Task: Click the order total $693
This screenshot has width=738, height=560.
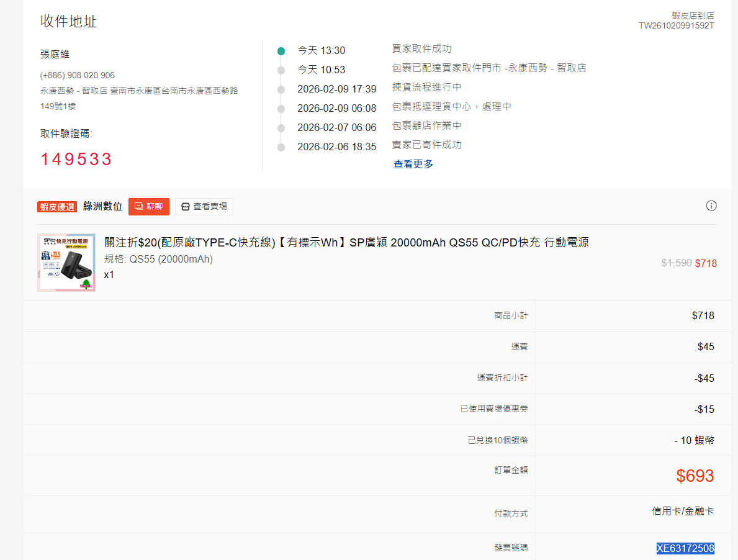Action: pyautogui.click(x=695, y=476)
